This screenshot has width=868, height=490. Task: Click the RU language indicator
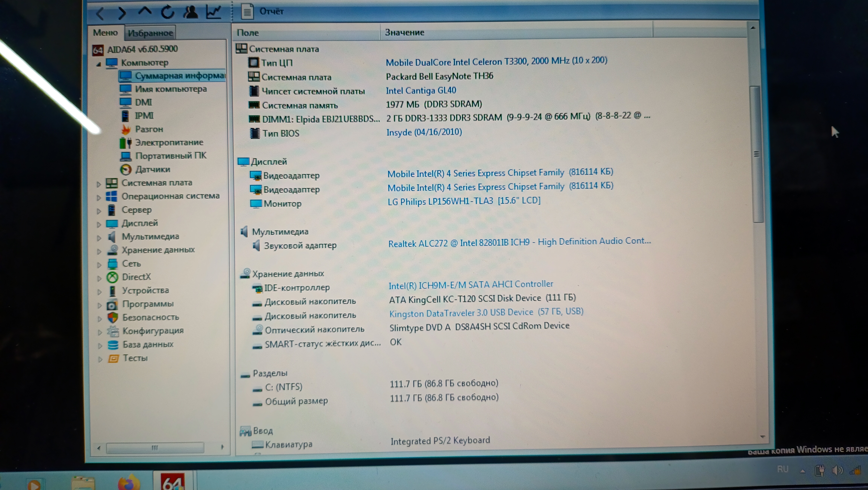[783, 470]
